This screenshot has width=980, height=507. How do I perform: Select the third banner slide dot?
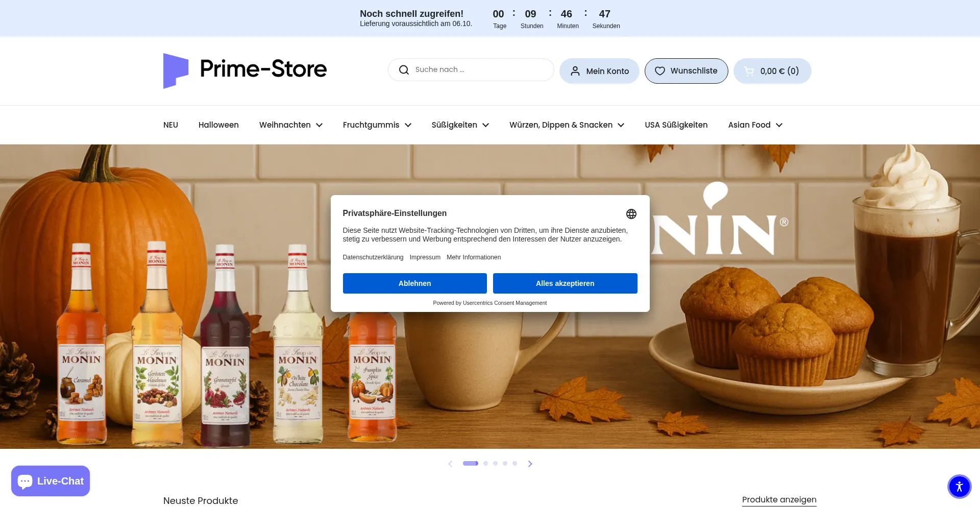495,464
